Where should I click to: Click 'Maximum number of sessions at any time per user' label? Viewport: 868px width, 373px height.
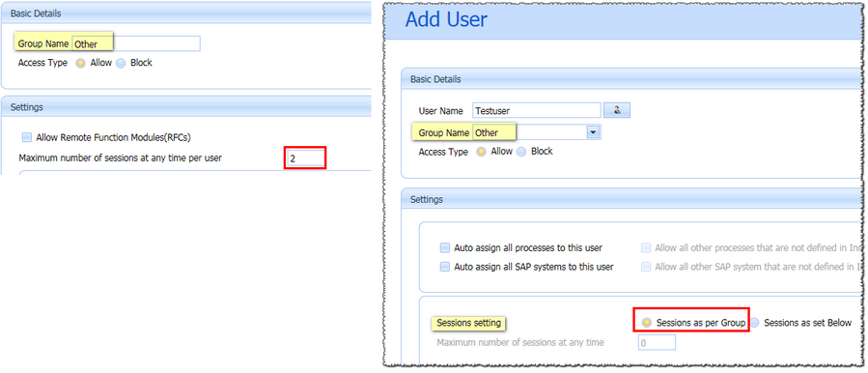point(120,158)
